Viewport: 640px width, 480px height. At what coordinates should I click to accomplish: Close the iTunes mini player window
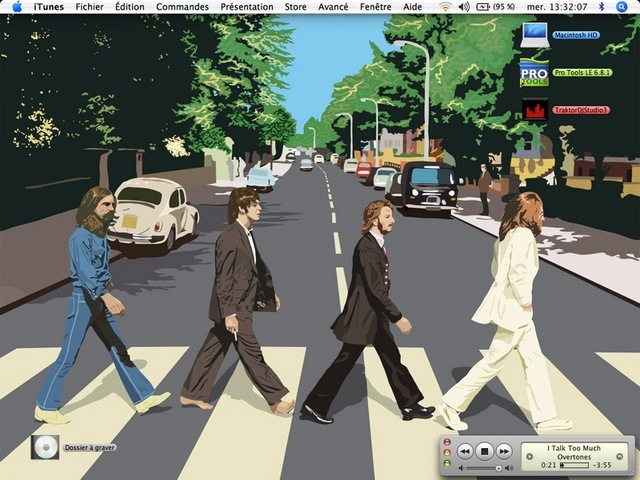pyautogui.click(x=447, y=442)
